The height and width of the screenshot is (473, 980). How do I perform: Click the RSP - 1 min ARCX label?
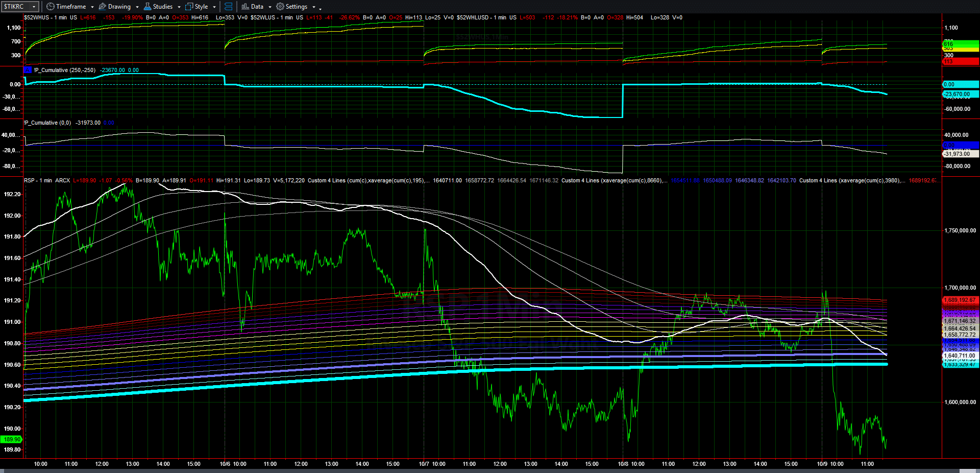[x=46, y=180]
